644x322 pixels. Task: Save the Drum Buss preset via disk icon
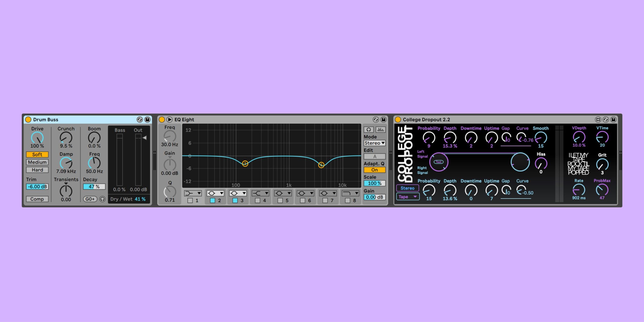[x=148, y=119]
